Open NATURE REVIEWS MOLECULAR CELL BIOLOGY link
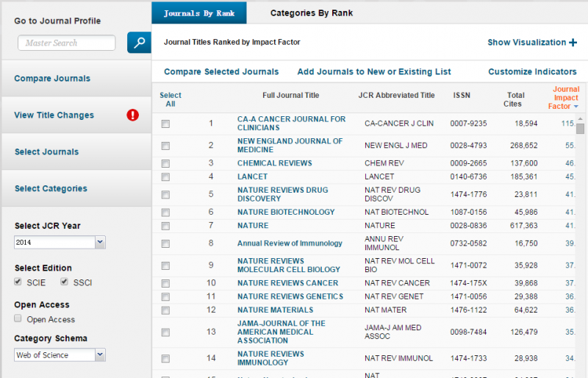Screen dimensions: 588x378 point(289,265)
